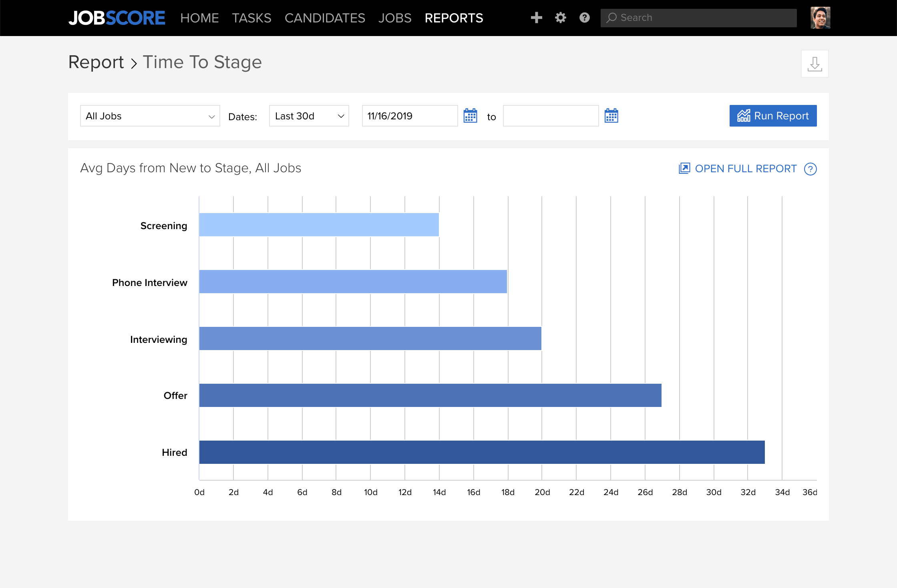
Task: Open the end date calendar picker
Action: tap(611, 116)
